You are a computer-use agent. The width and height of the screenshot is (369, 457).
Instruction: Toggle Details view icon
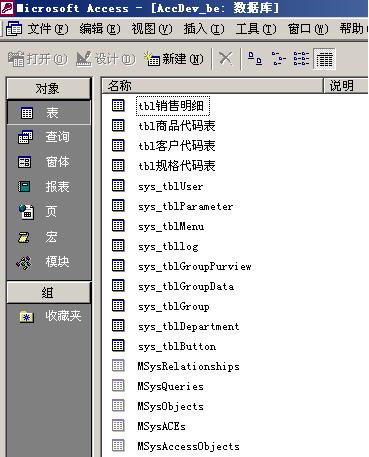(324, 59)
